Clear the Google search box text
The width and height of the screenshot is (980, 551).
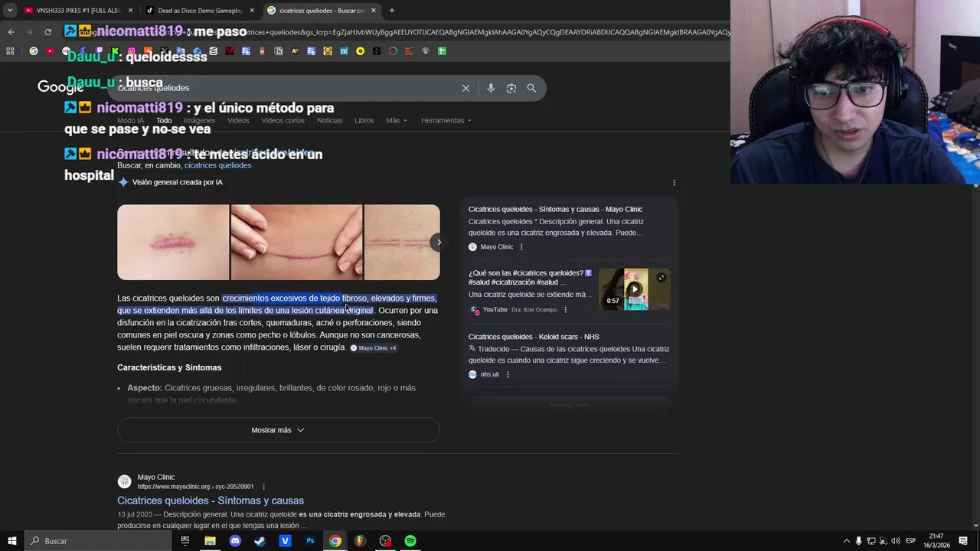pyautogui.click(x=465, y=88)
